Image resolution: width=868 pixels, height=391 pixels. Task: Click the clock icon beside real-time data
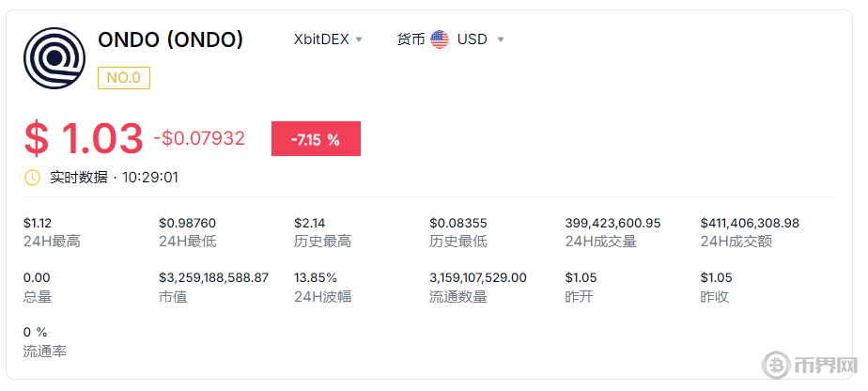pos(32,177)
